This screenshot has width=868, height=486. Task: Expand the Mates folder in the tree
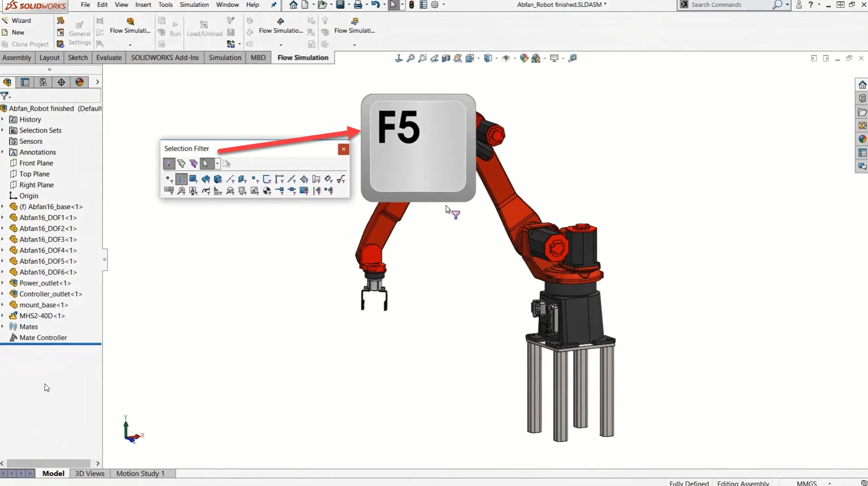click(x=3, y=327)
